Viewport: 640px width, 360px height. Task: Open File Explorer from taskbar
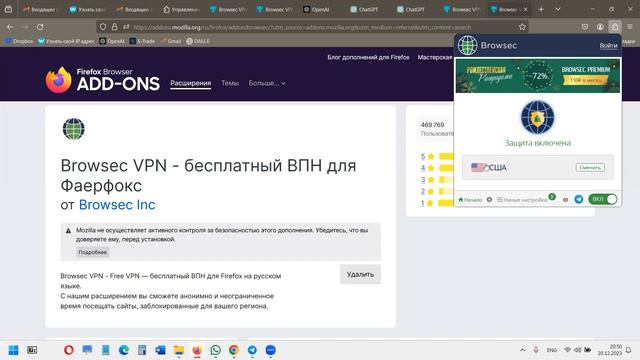pos(179,350)
